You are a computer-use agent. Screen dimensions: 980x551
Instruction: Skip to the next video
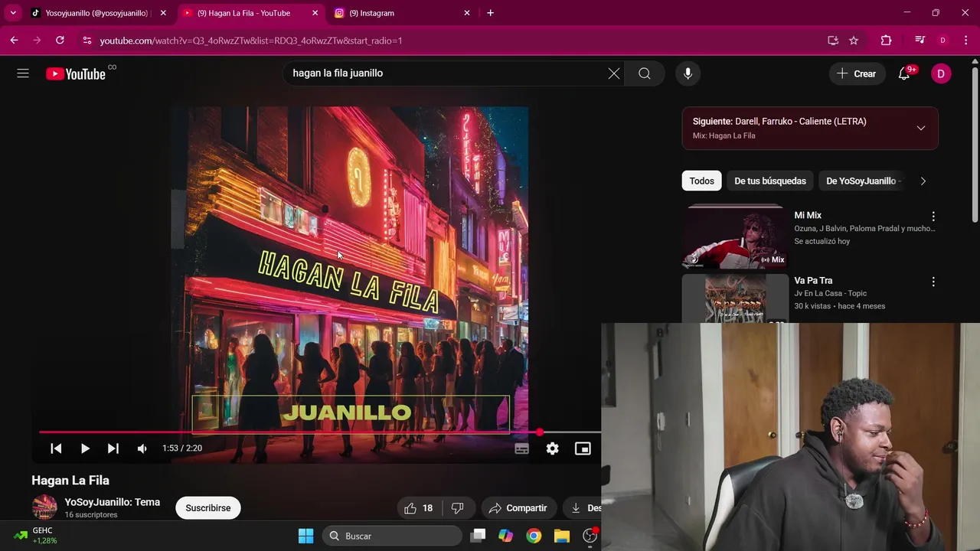click(113, 448)
